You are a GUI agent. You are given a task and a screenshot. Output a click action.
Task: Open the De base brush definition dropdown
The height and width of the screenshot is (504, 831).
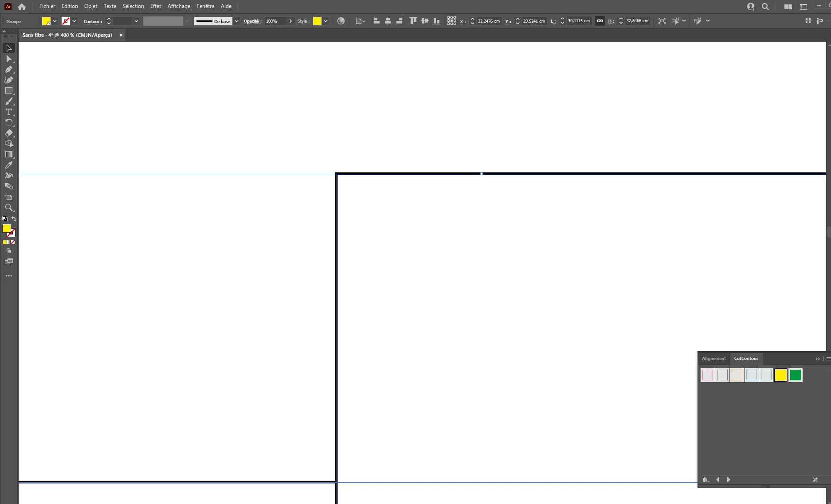click(237, 21)
